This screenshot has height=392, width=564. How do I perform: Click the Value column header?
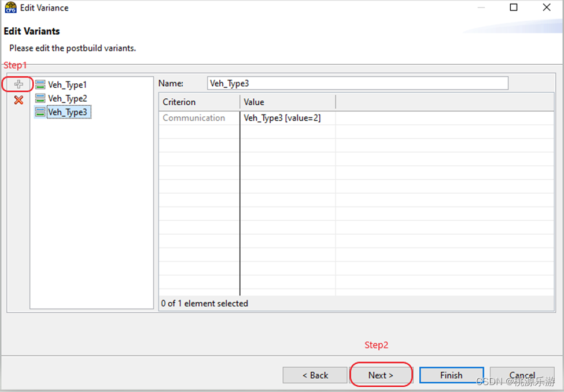[287, 102]
